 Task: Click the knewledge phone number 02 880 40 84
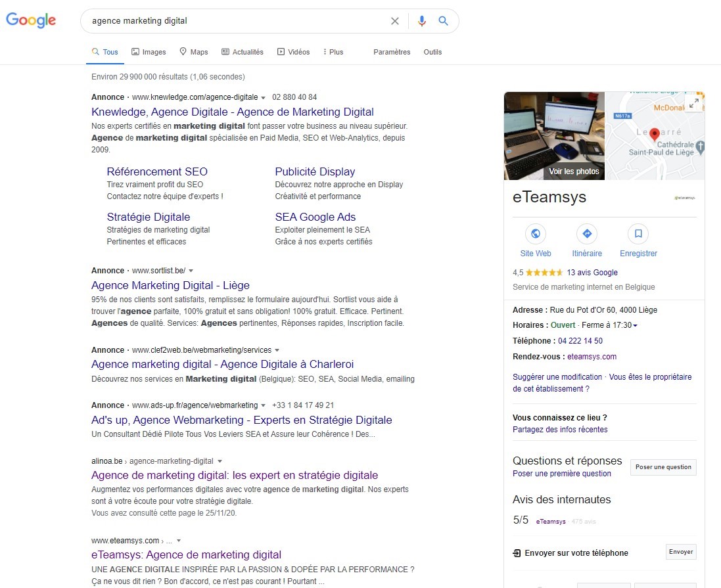coord(294,97)
